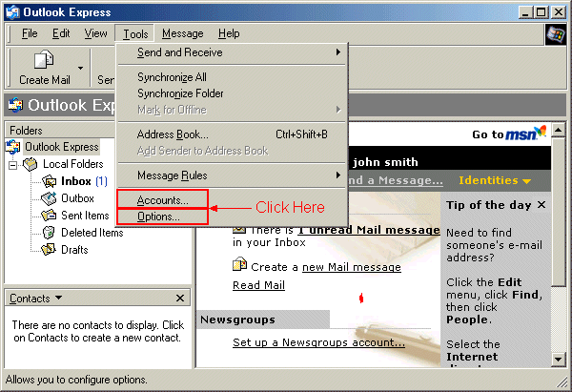572x392 pixels.
Task: Open Address Book from Tools menu
Action: (232, 134)
